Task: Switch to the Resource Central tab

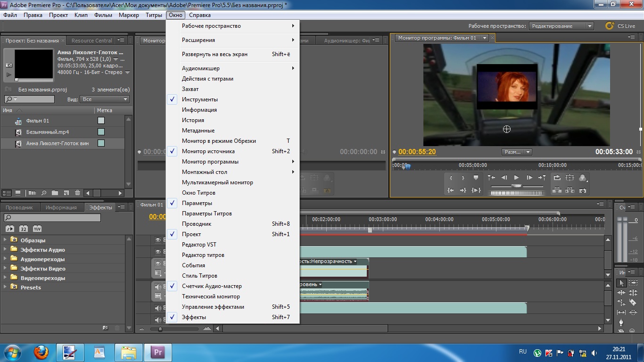Action: (92, 41)
